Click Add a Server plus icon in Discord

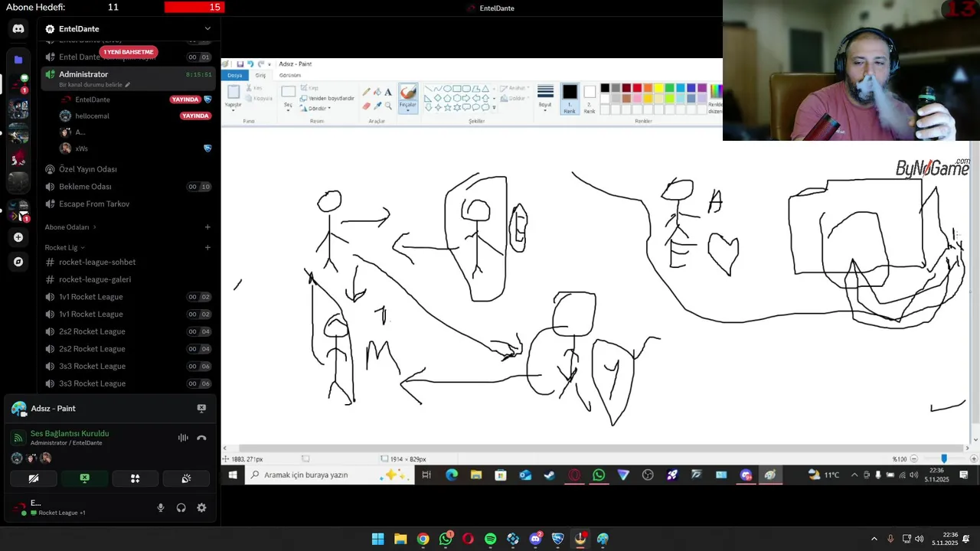pos(18,237)
